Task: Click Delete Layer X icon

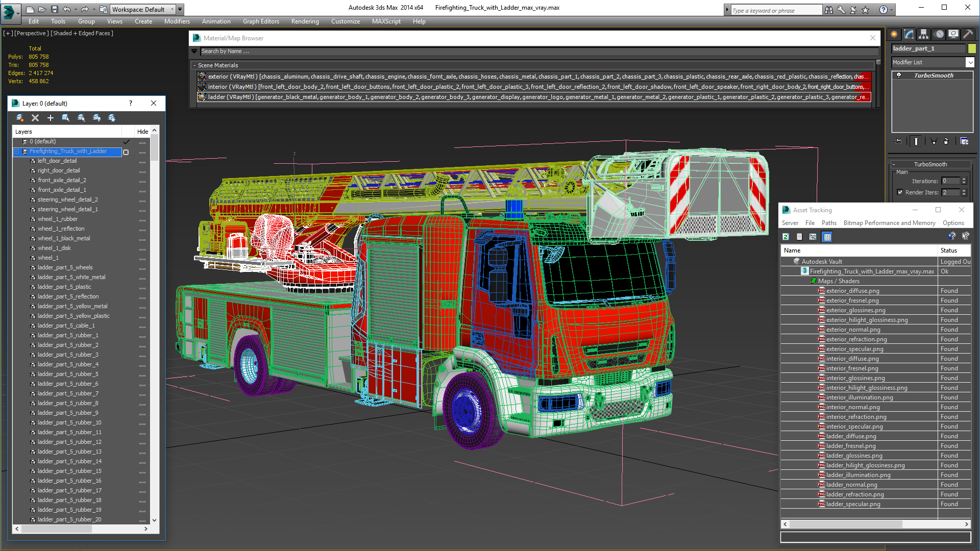Action: [x=35, y=118]
